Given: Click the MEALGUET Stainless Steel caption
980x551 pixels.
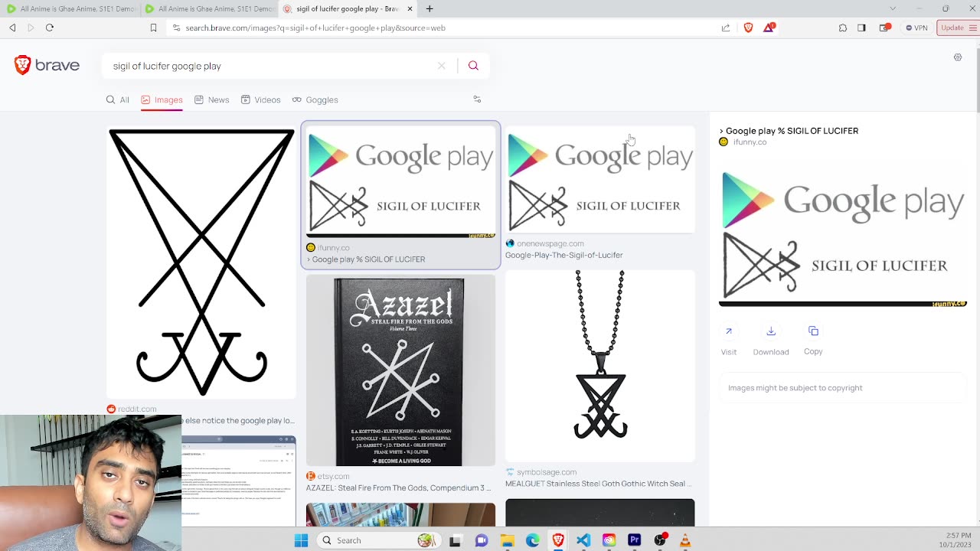Looking at the screenshot, I should click(x=598, y=484).
